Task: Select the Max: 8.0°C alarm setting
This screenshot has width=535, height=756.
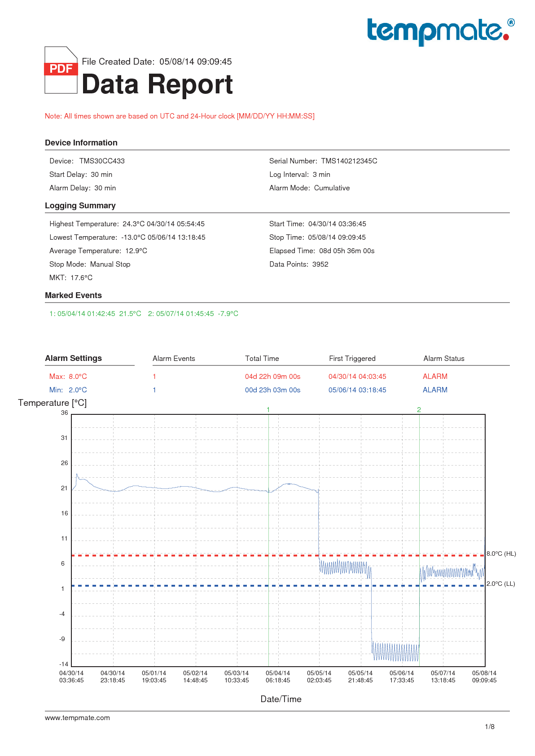Action: (x=68, y=376)
